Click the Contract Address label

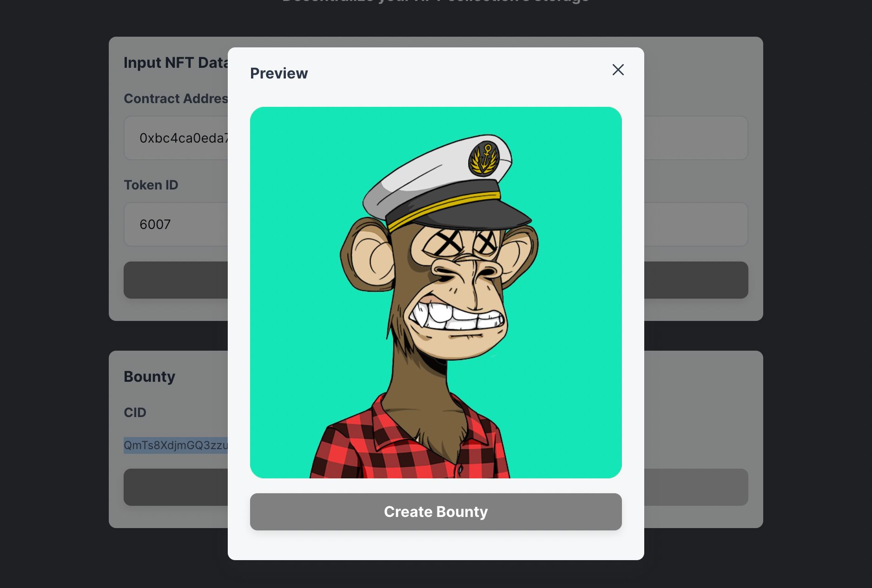[x=176, y=98]
